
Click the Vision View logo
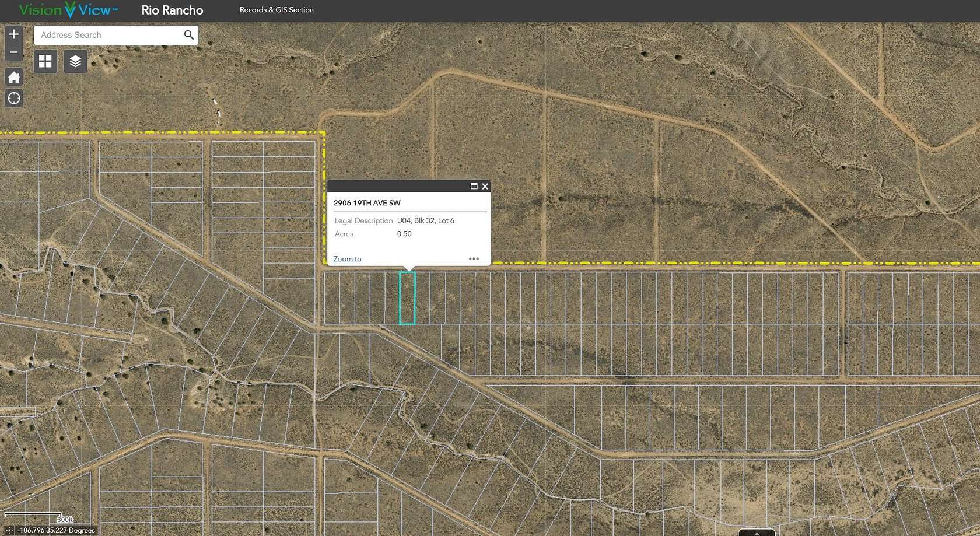point(64,10)
